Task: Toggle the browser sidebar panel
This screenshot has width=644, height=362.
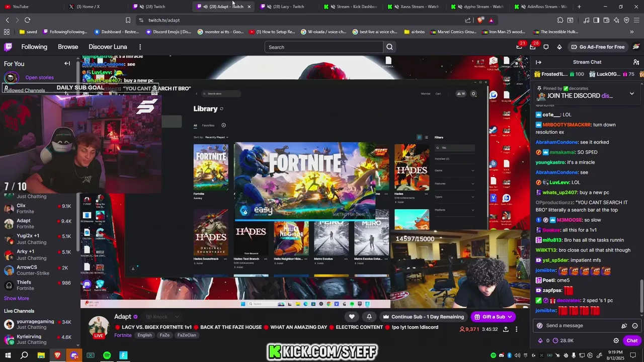Action: point(596,20)
